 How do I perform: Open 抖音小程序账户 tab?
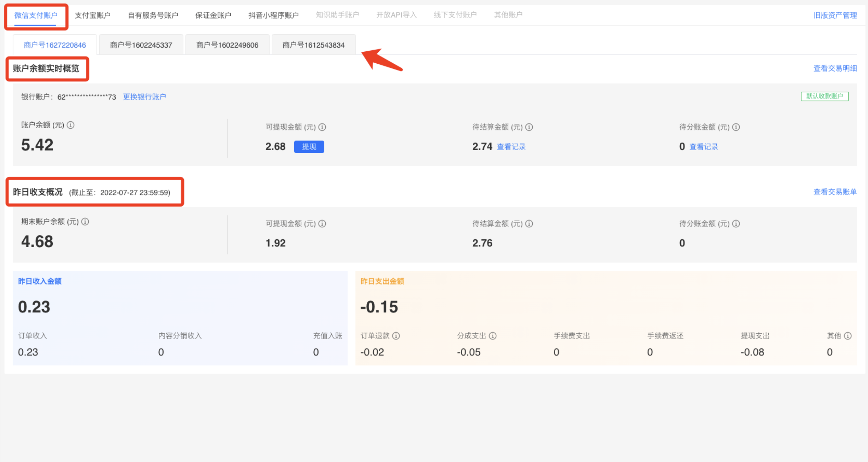(274, 16)
